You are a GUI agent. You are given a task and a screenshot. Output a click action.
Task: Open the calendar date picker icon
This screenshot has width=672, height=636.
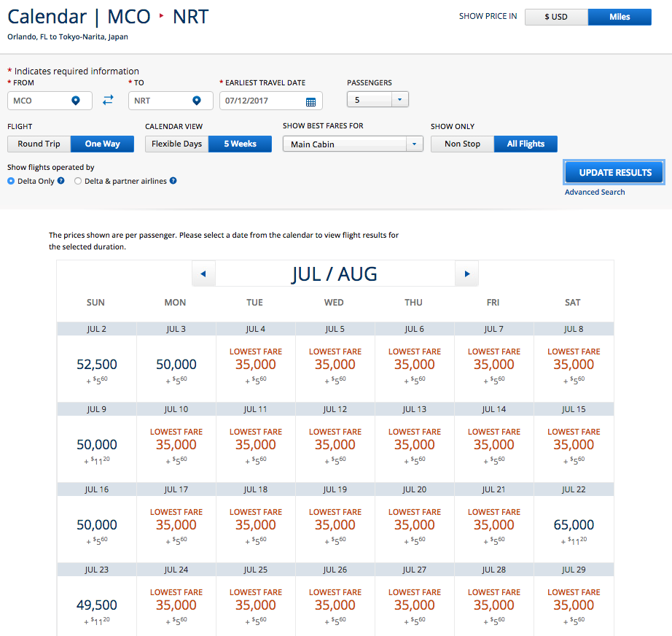pos(310,101)
